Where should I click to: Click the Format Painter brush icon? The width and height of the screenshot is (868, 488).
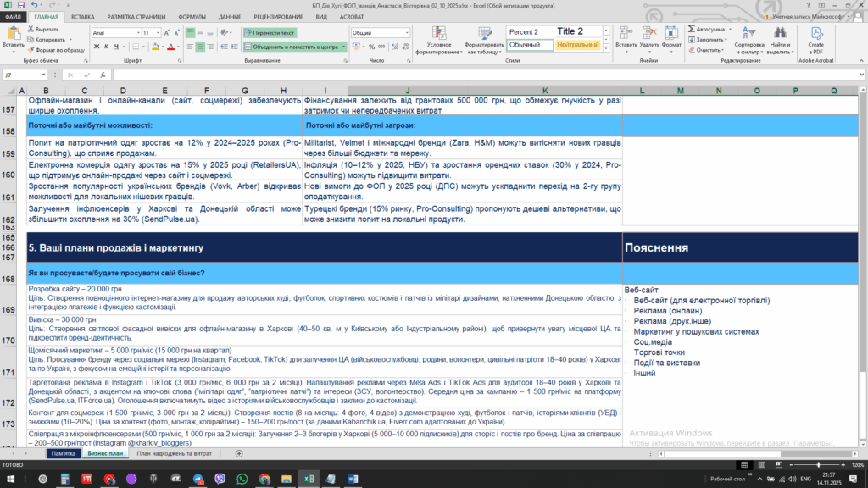[31, 50]
